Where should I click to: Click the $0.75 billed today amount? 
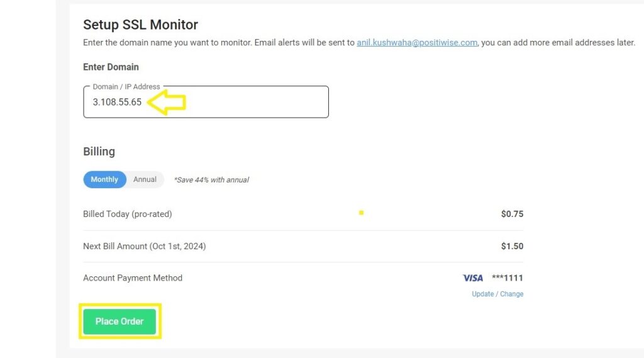[x=512, y=214]
